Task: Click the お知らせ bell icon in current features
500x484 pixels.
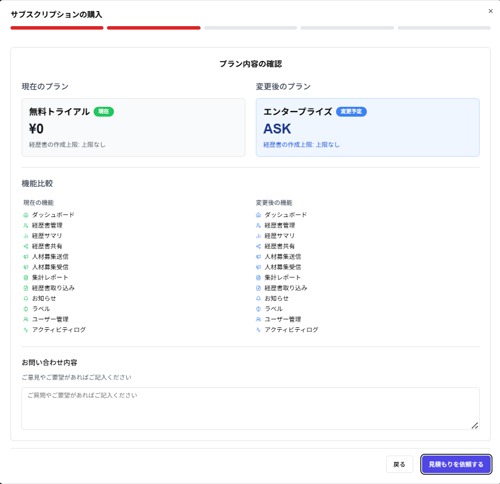Action: tap(26, 298)
